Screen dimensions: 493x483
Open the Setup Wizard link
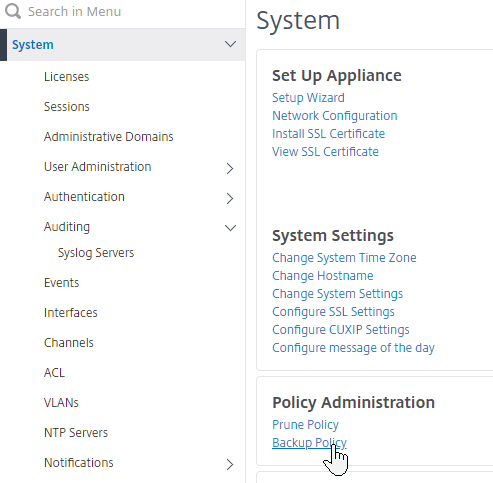tap(308, 98)
